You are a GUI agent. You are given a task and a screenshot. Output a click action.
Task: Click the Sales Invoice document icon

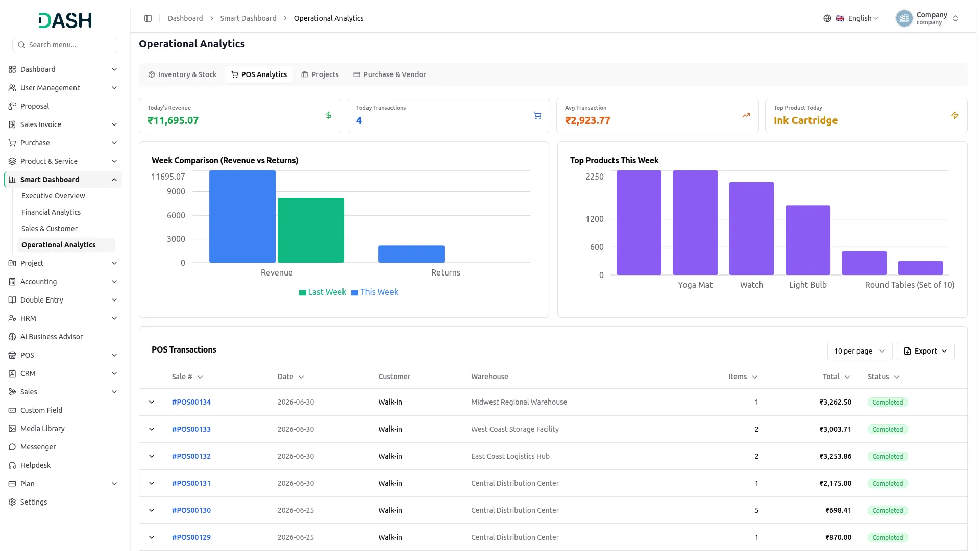click(x=12, y=124)
